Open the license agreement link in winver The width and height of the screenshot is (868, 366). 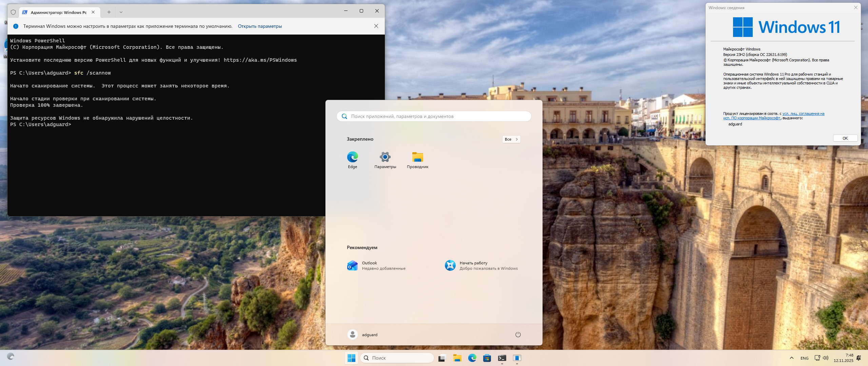[803, 114]
